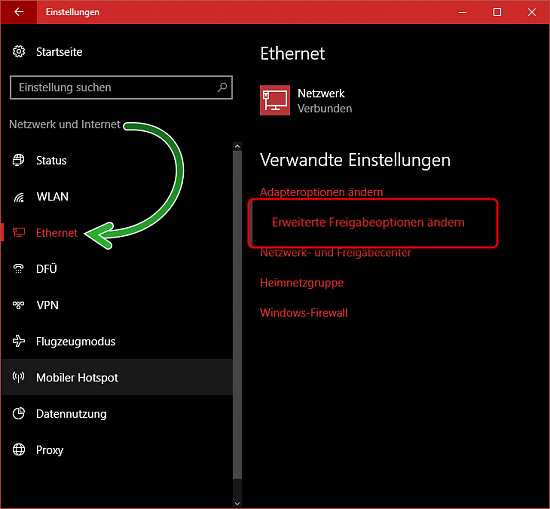550x509 pixels.
Task: Select the Netzwerk Verbunden connection entry
Action: pos(306,100)
